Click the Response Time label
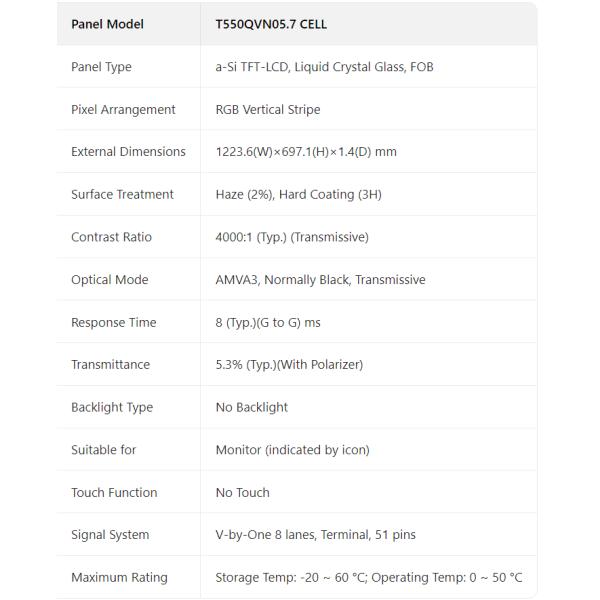 click(x=113, y=323)
